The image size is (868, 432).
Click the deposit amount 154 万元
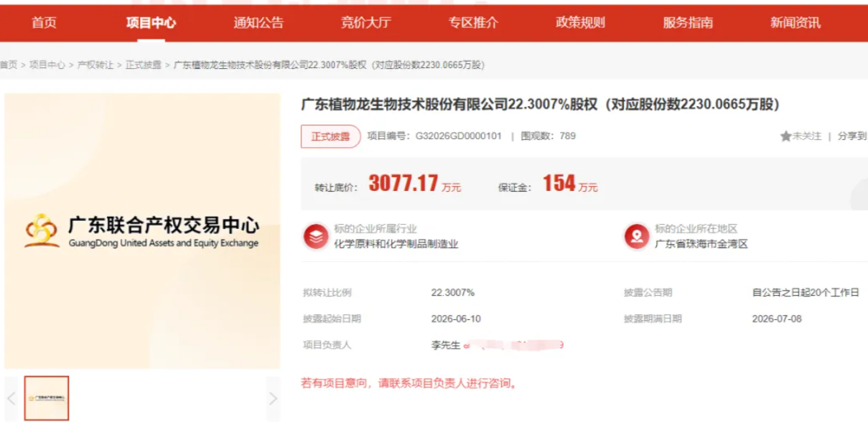coord(570,184)
